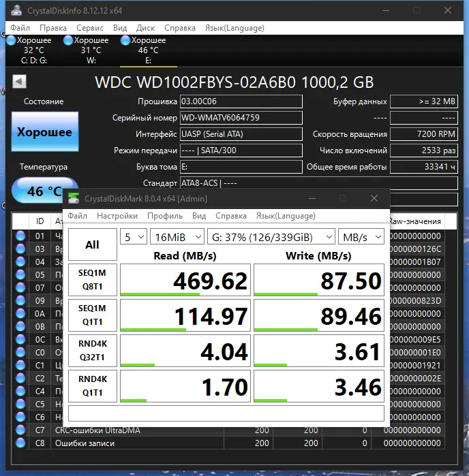Click the 87.50 sequential write result
The height and width of the screenshot is (476, 469).
(319, 280)
